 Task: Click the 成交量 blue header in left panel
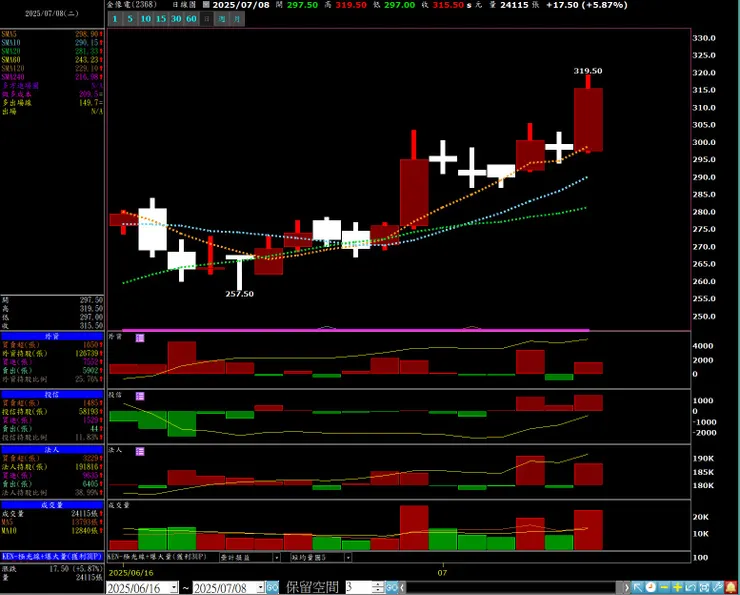(52, 505)
